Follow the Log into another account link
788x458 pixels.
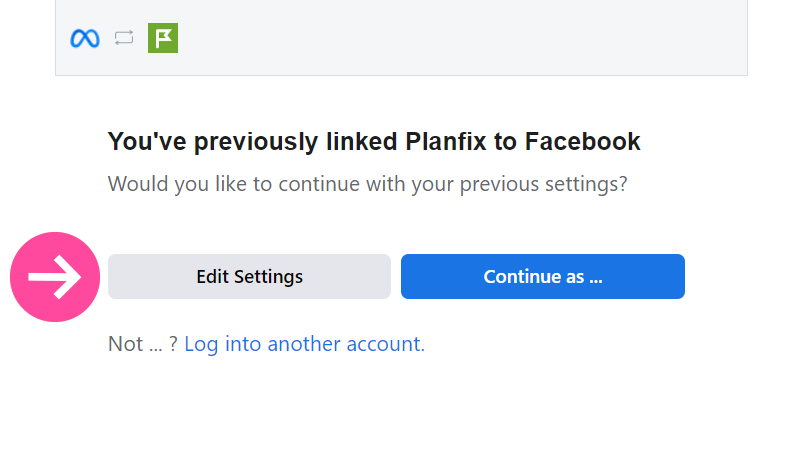pos(305,344)
